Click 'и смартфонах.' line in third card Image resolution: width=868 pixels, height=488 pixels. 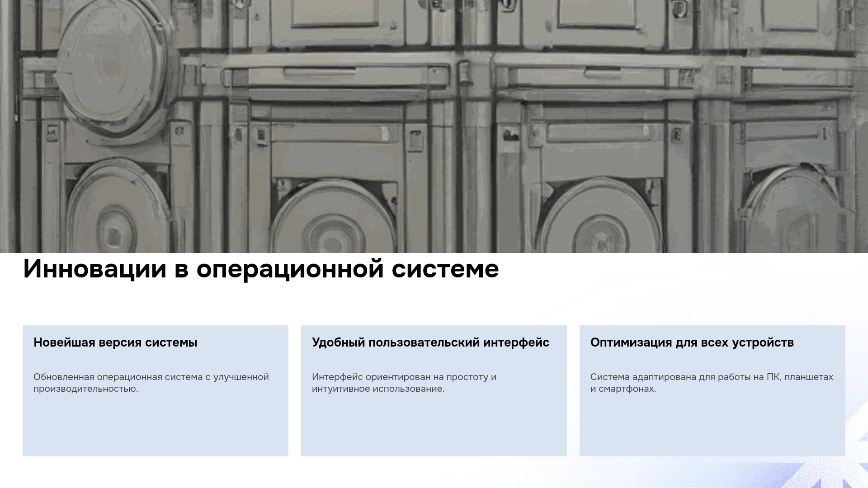click(623, 389)
